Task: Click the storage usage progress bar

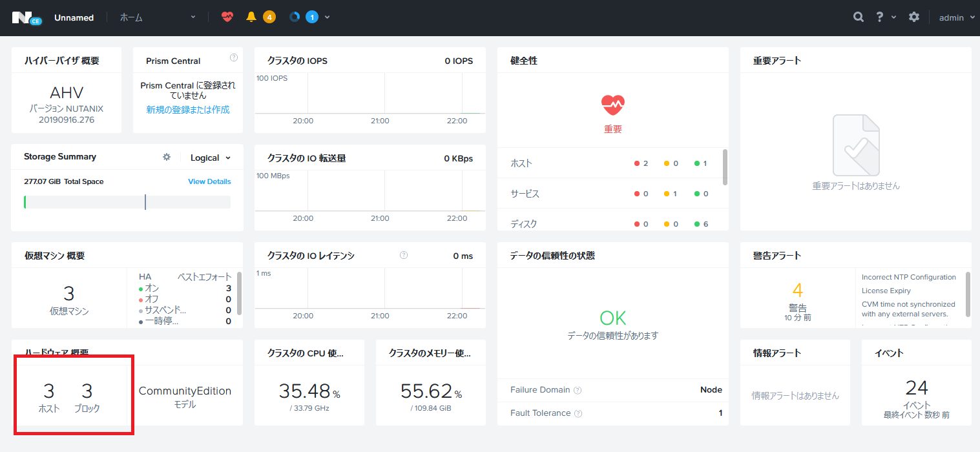Action: click(x=127, y=201)
